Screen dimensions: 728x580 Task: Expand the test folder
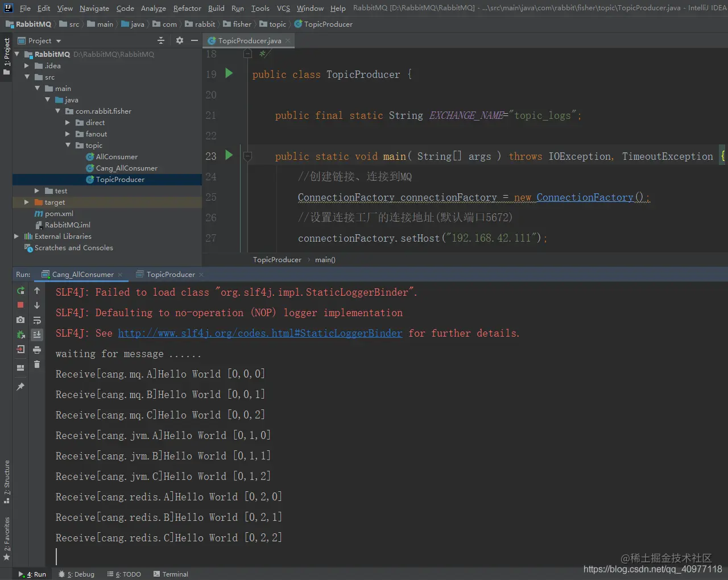(x=37, y=191)
